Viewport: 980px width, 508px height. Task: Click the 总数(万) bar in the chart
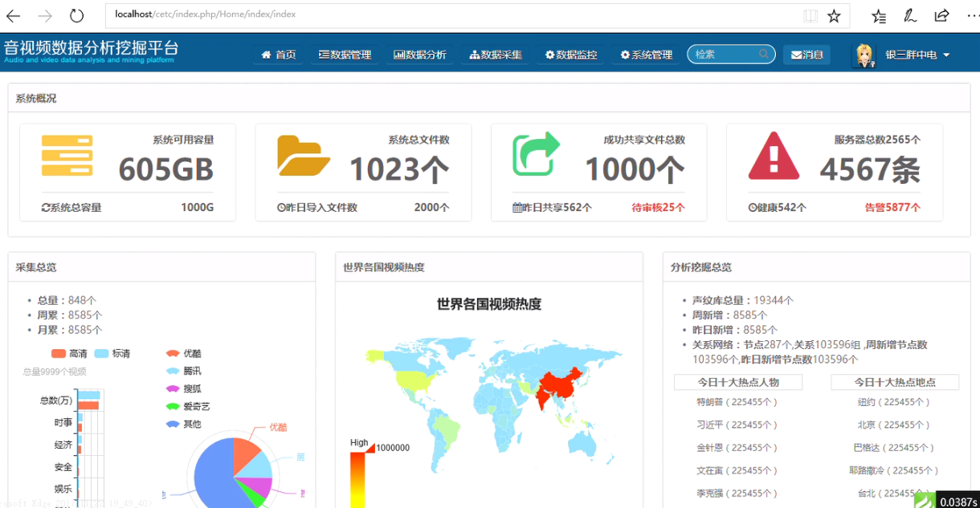point(88,400)
